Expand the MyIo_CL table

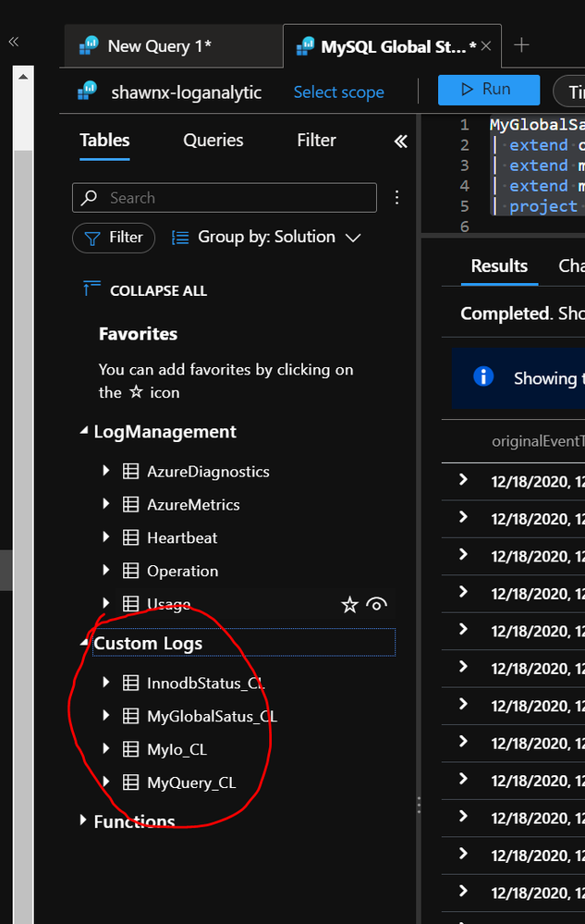coord(106,748)
